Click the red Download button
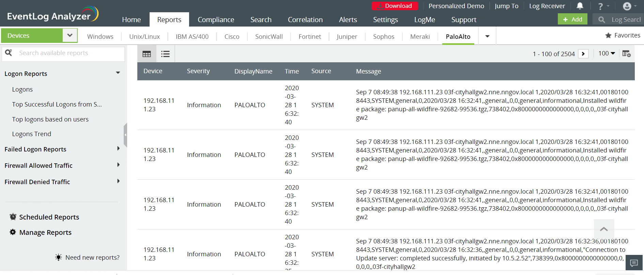 pyautogui.click(x=395, y=6)
